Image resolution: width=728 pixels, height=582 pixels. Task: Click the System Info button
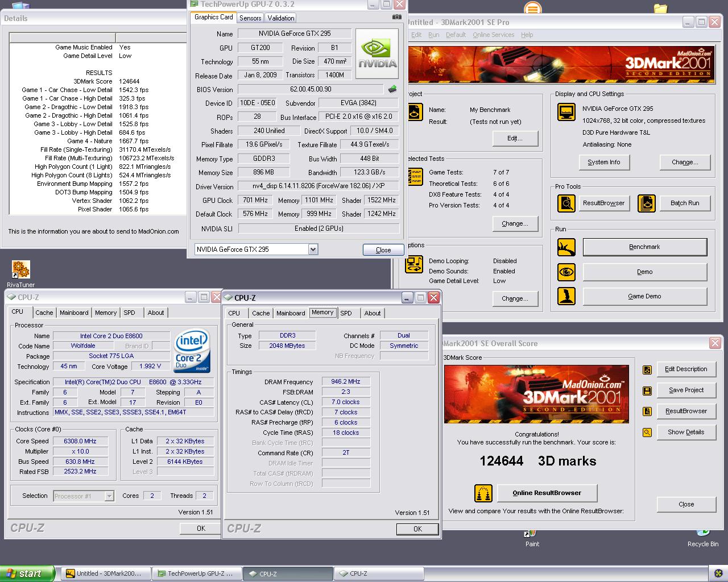click(x=603, y=163)
